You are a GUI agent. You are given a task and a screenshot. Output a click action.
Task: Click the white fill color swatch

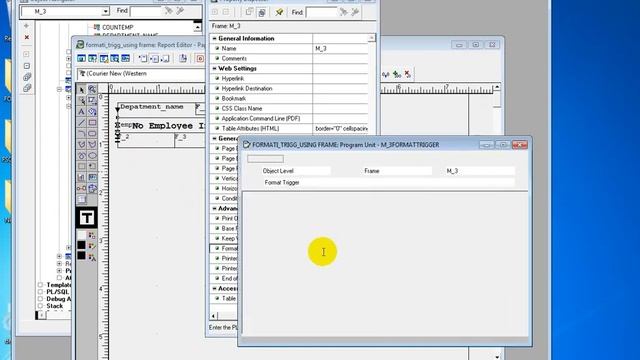coord(82,235)
